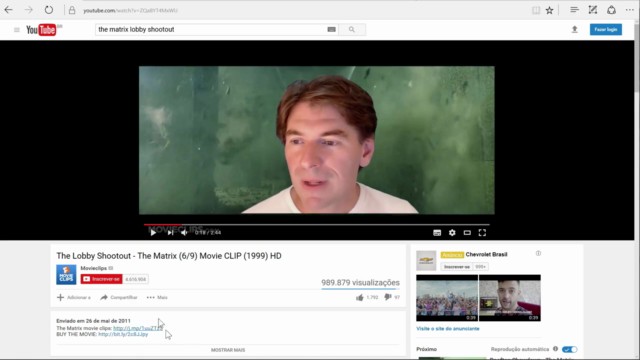
Task: Open the on-screen keyboard icon in the search box
Action: point(331,29)
